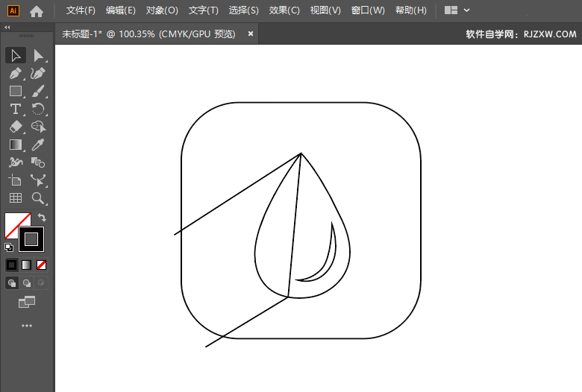
Task: Select the Eraser tool
Action: click(x=16, y=127)
